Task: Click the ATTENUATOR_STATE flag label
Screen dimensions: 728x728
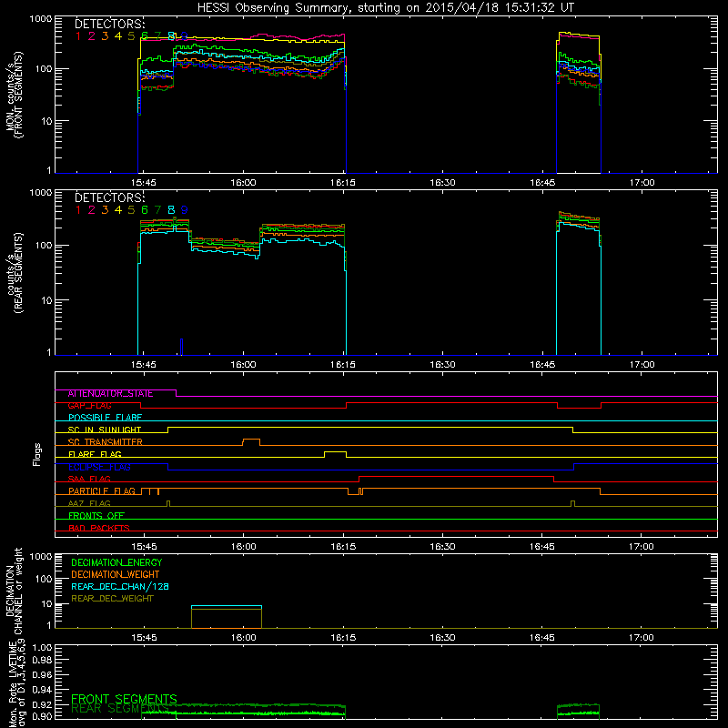Action: (x=110, y=393)
